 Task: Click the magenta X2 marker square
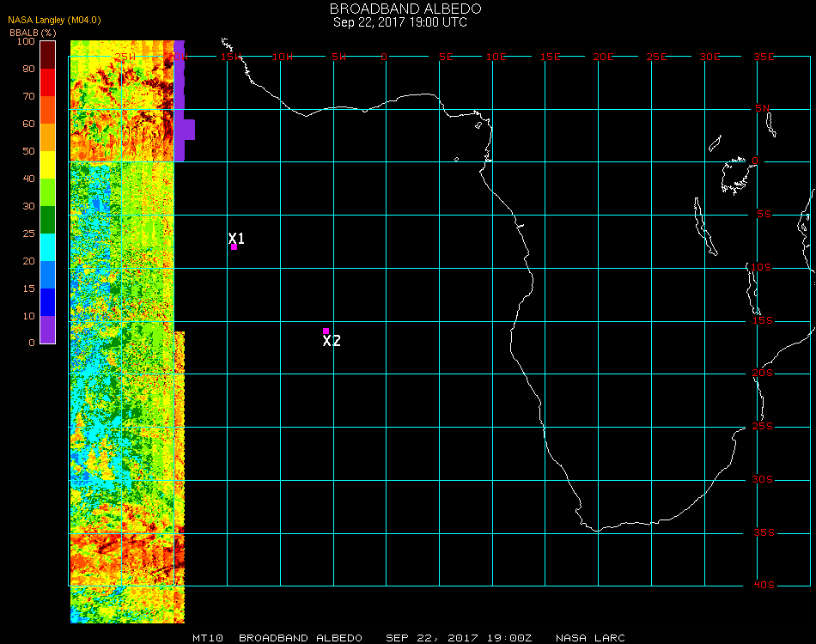[x=326, y=331]
